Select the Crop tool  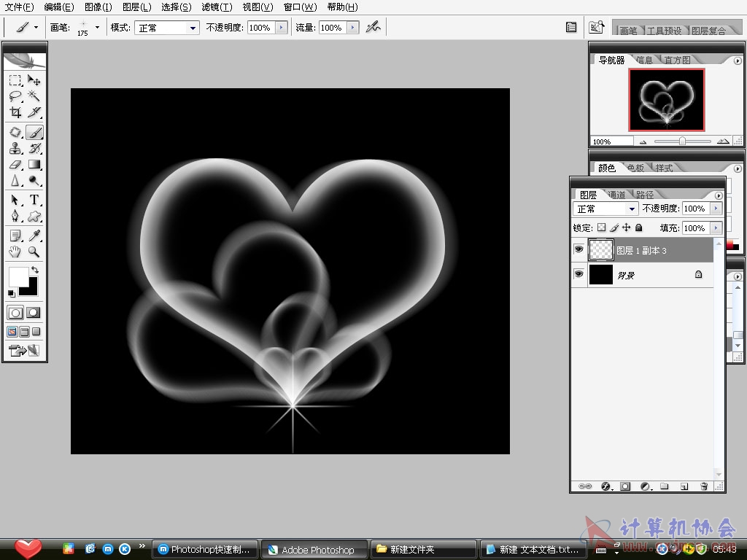15,112
